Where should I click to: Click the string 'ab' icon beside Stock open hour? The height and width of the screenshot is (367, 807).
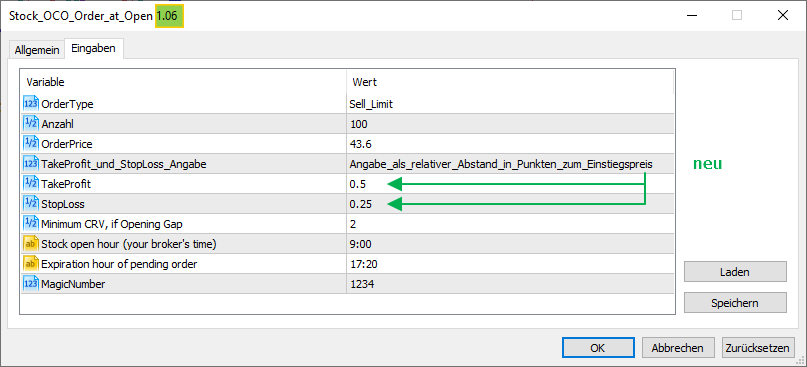pos(31,244)
